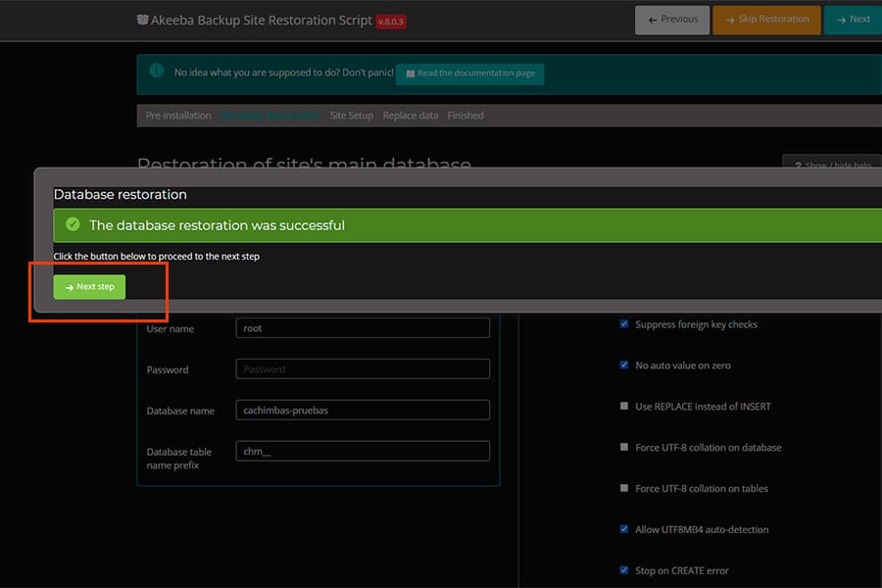
Task: Focus the Database table name prefix field
Action: [363, 451]
